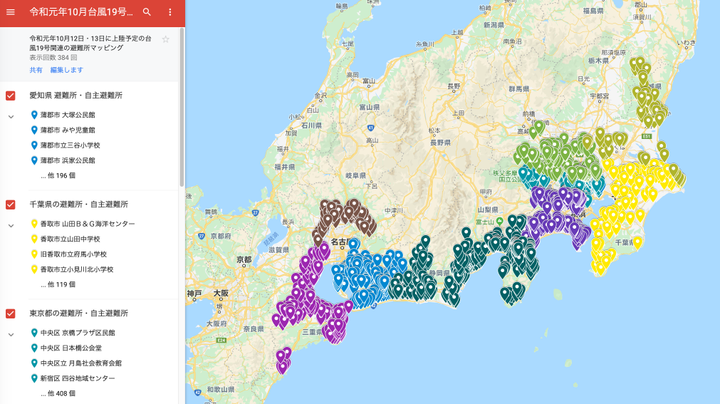
Task: Select 蒲郡市 浜家公民館 entry
Action: coord(68,160)
